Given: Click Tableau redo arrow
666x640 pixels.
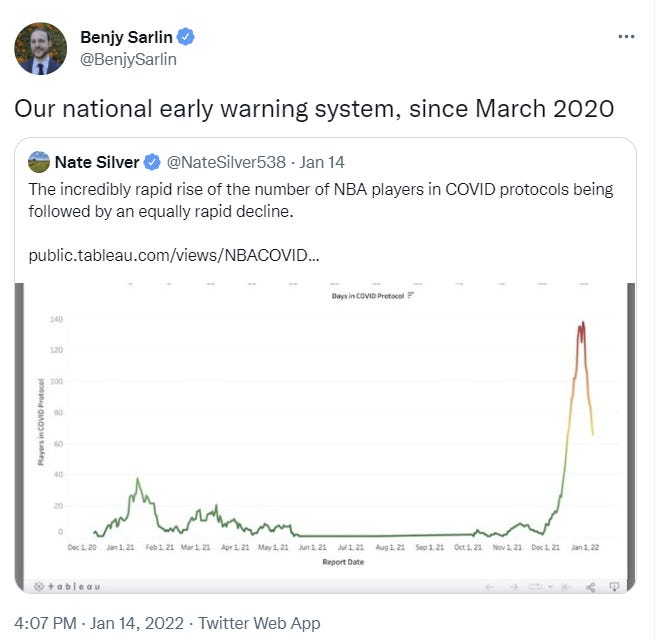Looking at the screenshot, I should click(514, 587).
